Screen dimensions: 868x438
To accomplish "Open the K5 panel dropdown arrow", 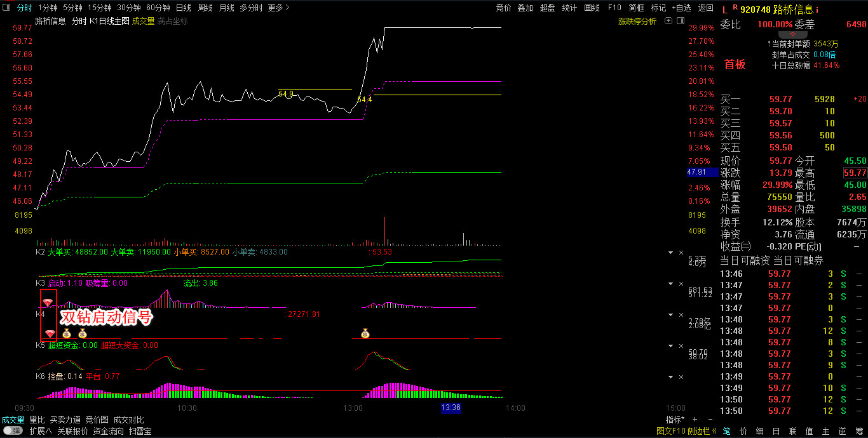I will 670,346.
